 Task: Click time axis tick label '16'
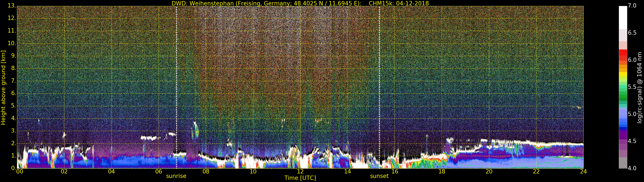[x=395, y=172]
